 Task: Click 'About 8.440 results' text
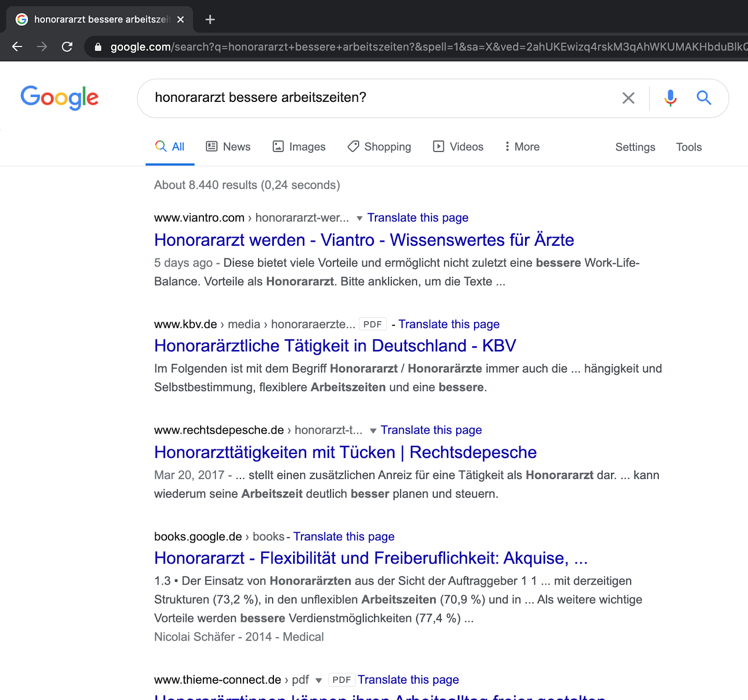click(247, 185)
